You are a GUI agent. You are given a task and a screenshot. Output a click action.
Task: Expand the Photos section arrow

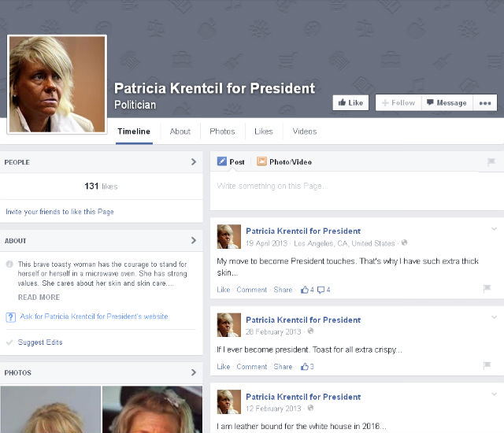point(194,372)
